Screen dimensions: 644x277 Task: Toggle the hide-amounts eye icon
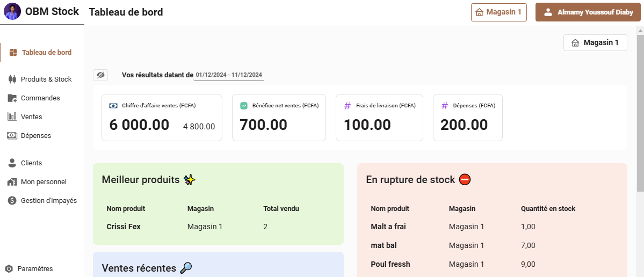tap(100, 75)
